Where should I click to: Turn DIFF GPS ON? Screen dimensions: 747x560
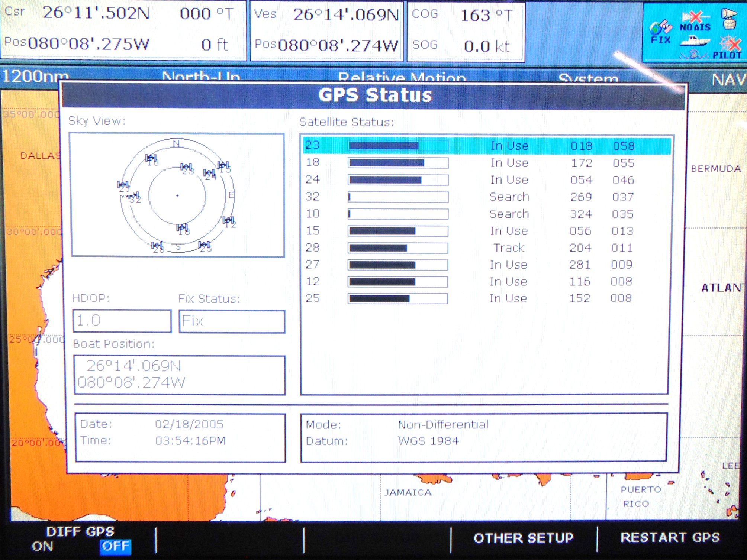point(42,546)
